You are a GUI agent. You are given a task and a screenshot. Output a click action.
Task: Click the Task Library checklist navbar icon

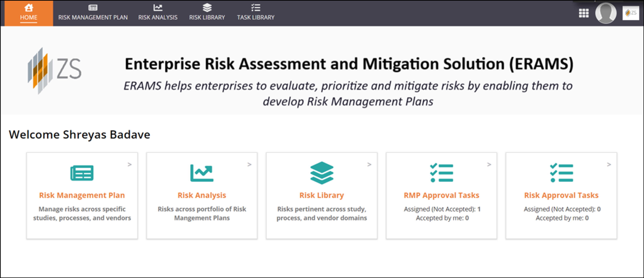pos(256,8)
